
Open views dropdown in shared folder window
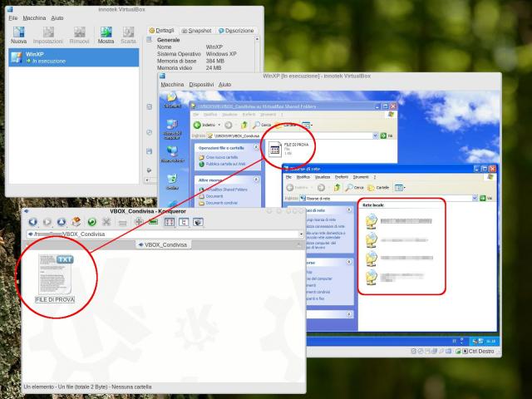point(308,126)
